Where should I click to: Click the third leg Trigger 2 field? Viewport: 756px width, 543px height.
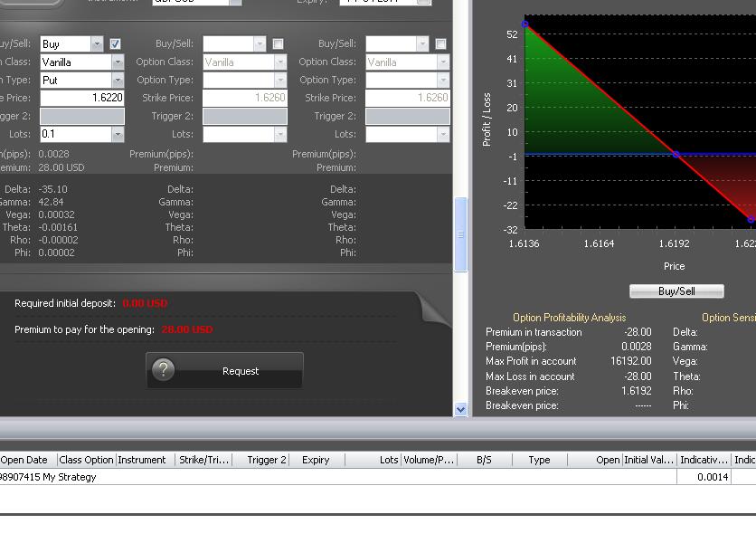408,116
